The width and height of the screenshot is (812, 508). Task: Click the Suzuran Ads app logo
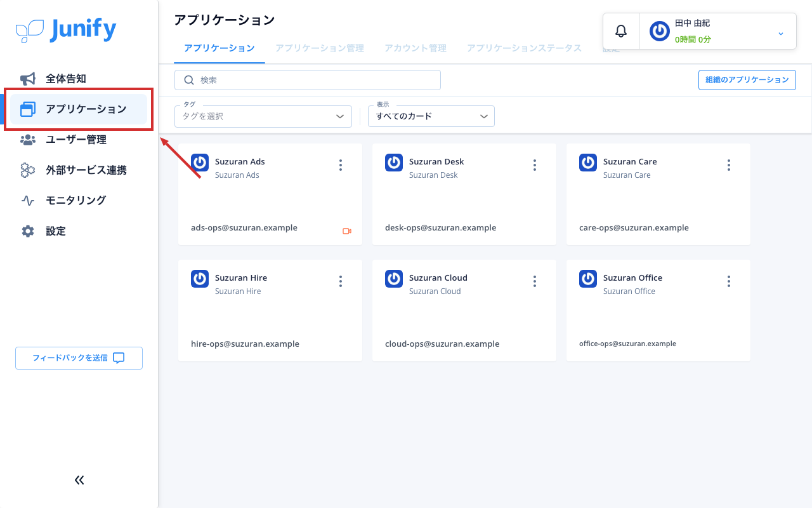(200, 163)
